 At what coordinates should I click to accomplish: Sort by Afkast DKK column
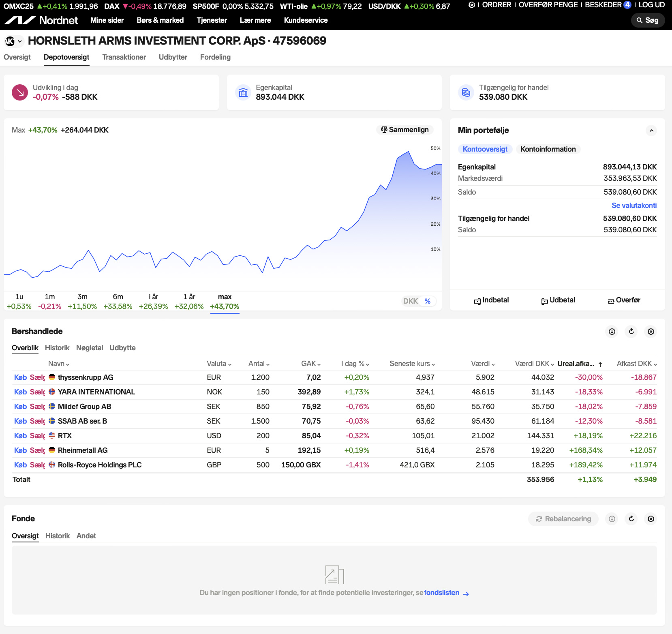point(637,364)
